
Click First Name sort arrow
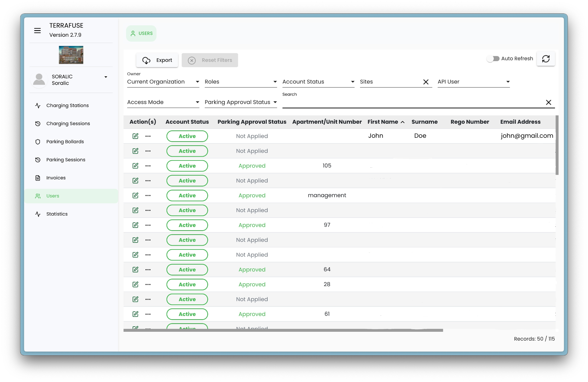(x=403, y=122)
